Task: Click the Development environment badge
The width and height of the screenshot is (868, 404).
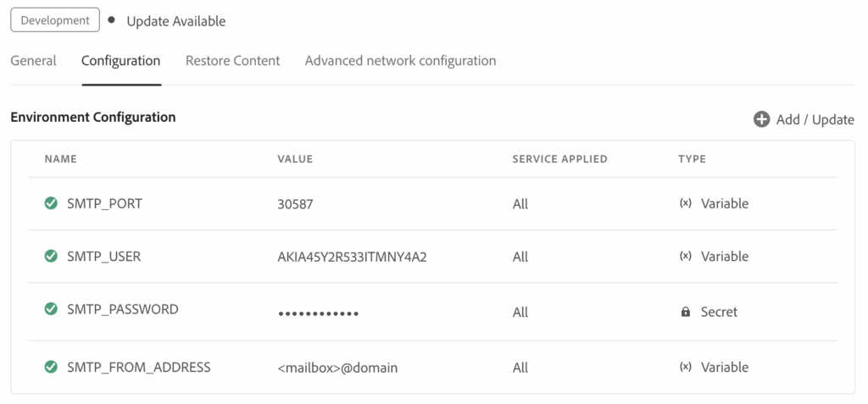Action: click(x=55, y=20)
